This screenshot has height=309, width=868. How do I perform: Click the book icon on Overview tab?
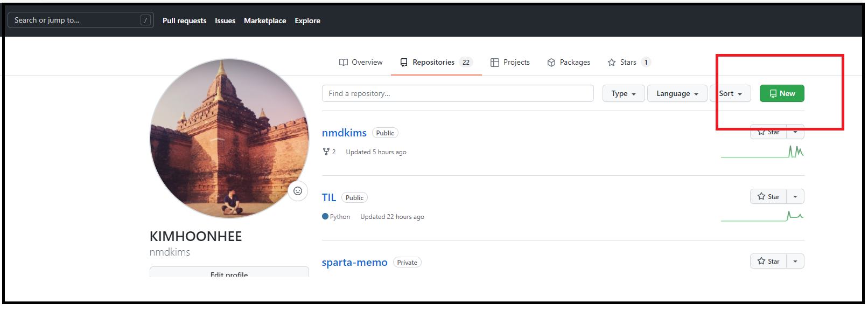[344, 62]
